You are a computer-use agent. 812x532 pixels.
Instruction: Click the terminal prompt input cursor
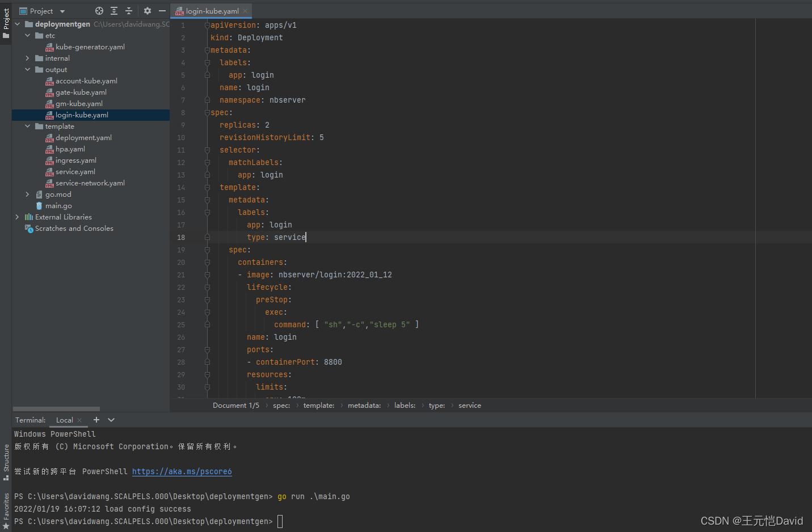(280, 521)
